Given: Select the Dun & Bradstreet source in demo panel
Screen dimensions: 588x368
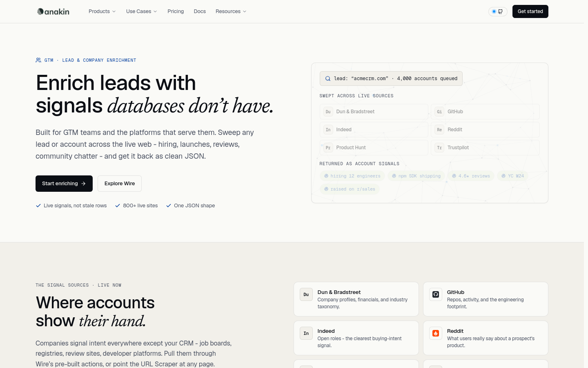Looking at the screenshot, I should [374, 112].
